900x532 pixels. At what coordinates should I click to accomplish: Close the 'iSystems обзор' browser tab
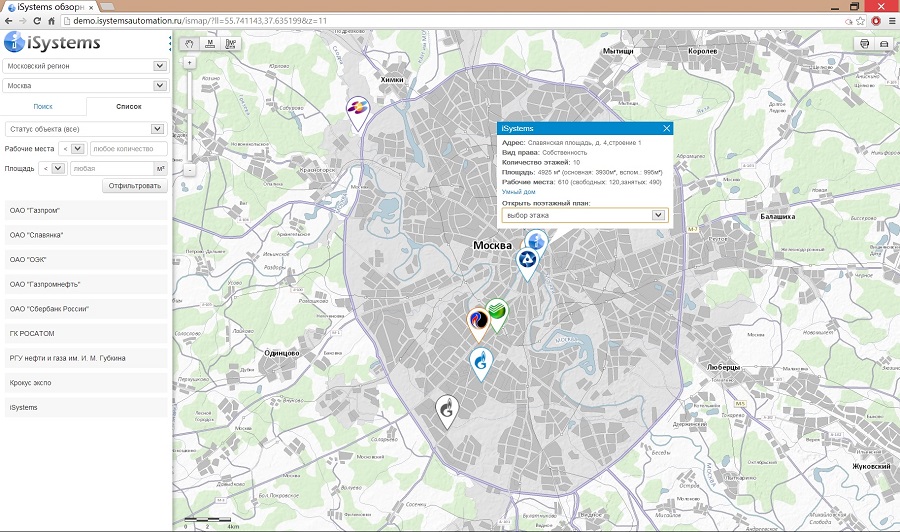coord(91,7)
